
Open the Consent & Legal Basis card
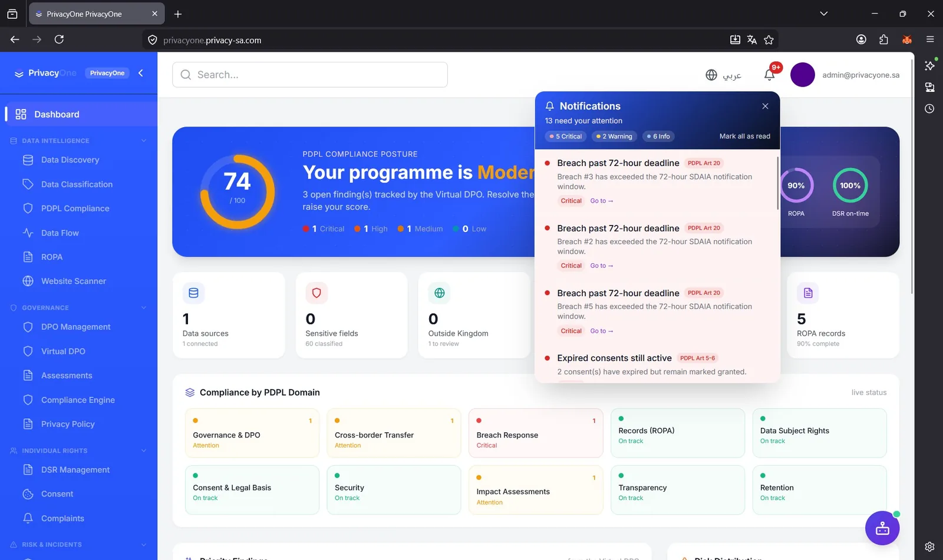[252, 490]
